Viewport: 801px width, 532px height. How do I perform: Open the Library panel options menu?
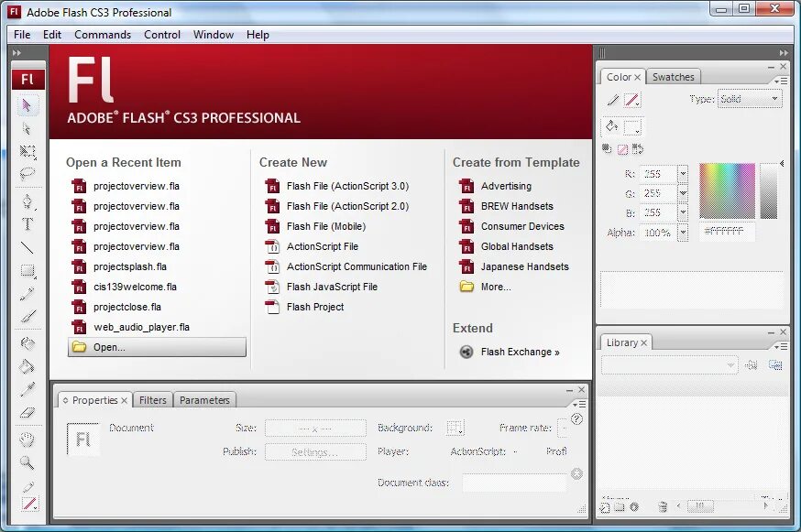(781, 347)
